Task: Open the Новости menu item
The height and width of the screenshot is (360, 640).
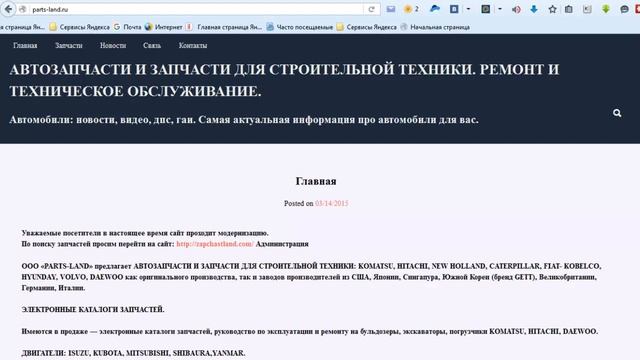Action: click(113, 45)
